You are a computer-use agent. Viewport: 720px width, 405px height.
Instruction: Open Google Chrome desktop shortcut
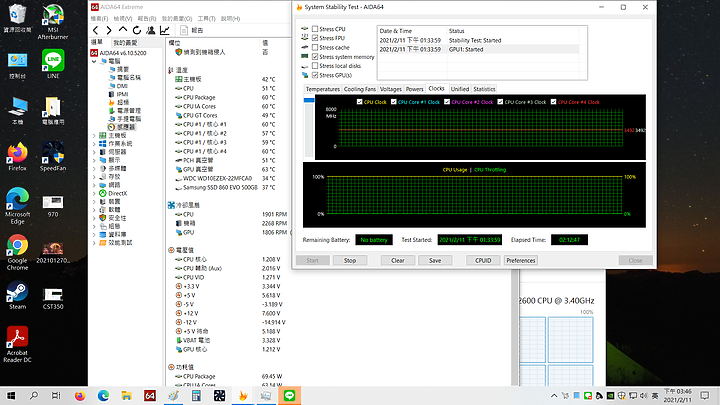[x=17, y=252]
